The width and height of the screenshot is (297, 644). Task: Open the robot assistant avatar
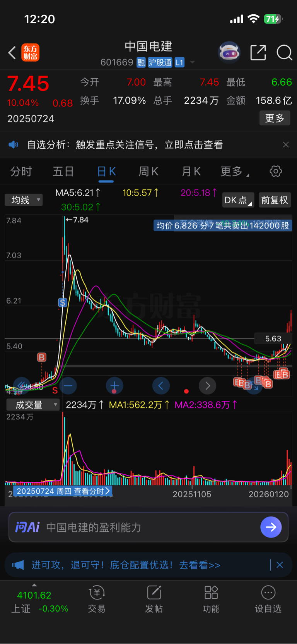tap(229, 52)
